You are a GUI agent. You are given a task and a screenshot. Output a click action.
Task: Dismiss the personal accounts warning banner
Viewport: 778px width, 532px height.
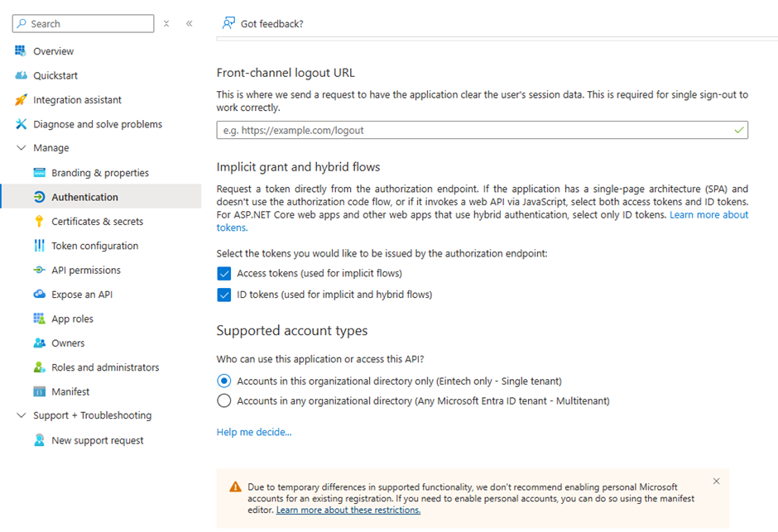coord(716,481)
